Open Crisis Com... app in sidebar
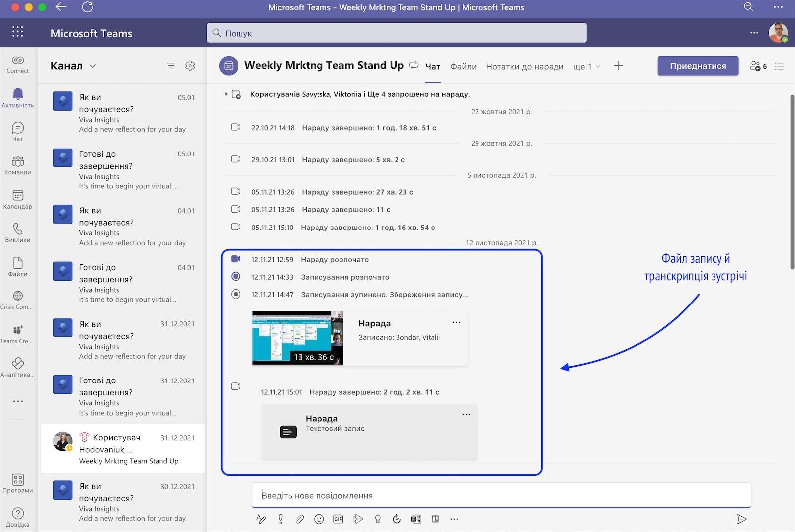This screenshot has height=532, width=795. [x=18, y=301]
